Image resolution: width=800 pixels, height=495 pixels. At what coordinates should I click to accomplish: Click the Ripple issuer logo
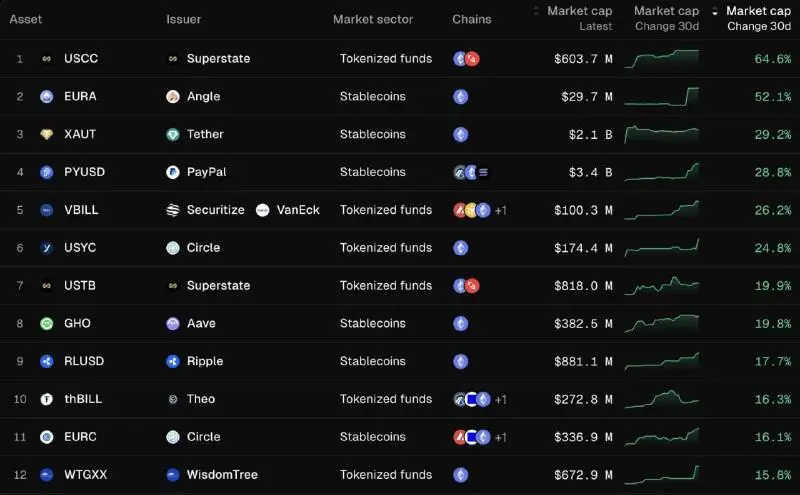pos(173,361)
